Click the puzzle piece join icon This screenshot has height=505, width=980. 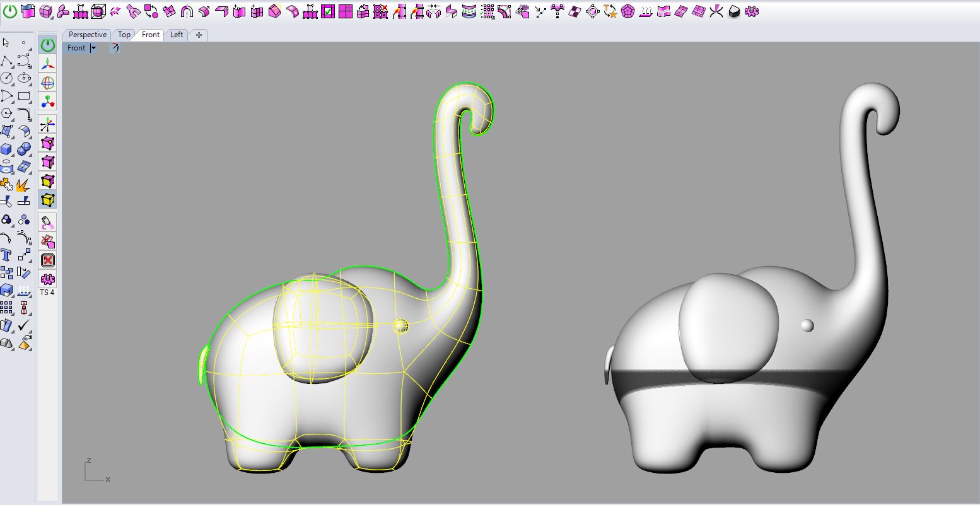(x=6, y=184)
